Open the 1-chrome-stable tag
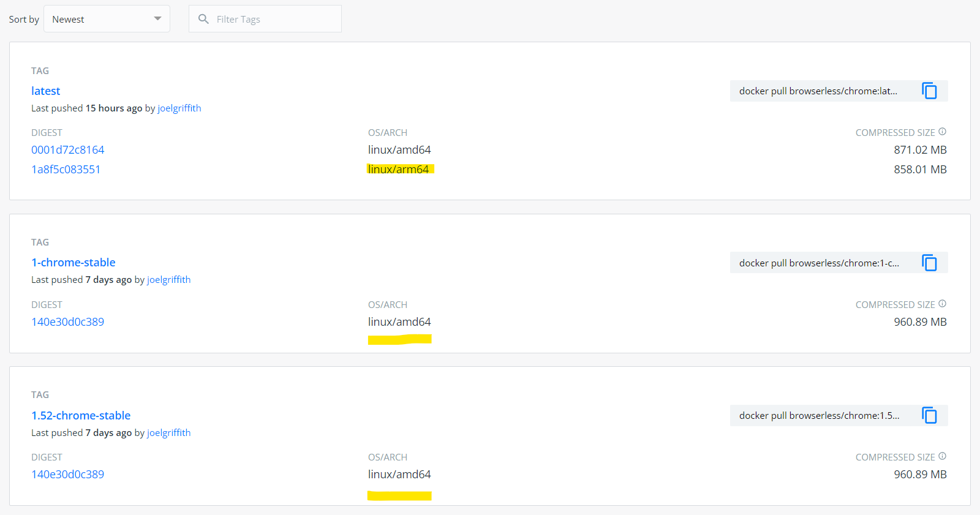This screenshot has width=980, height=515. [73, 262]
